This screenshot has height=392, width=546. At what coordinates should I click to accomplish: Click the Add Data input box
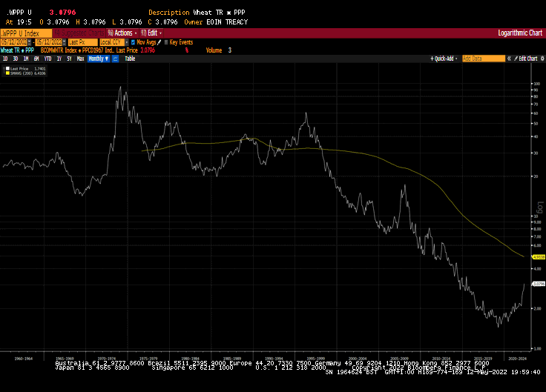484,59
